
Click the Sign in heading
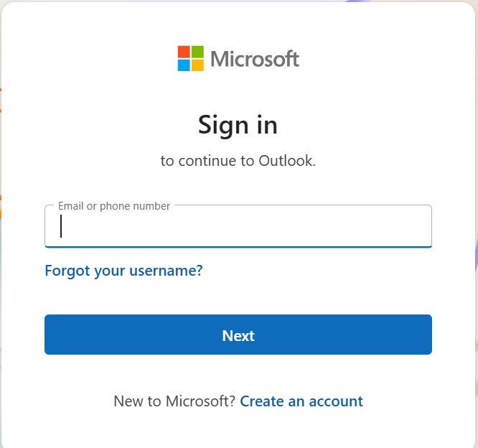(238, 125)
